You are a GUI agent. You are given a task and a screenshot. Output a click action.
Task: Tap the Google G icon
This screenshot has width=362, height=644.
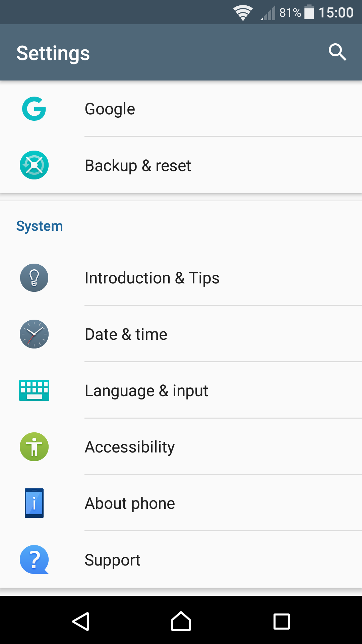[x=34, y=109]
